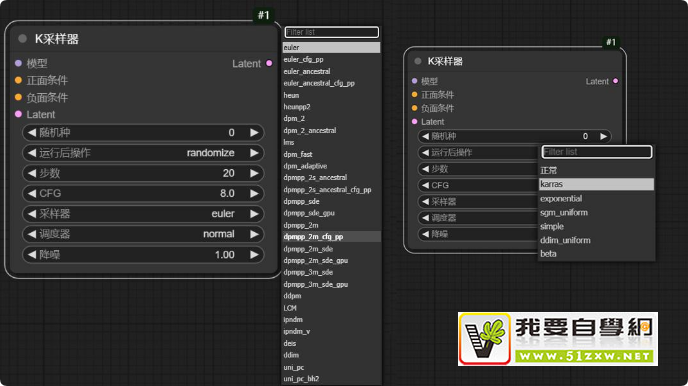This screenshot has height=386, width=688.
Task: Select karras from scheduler list
Action: (596, 184)
